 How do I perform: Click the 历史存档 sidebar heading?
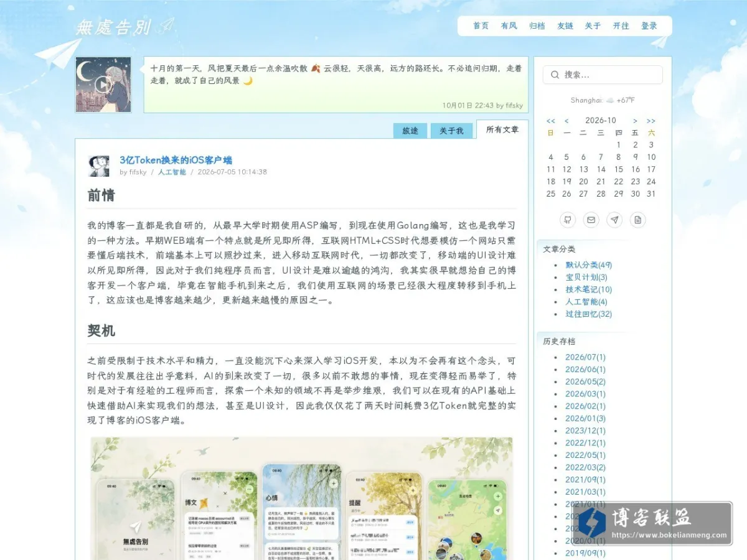[559, 341]
